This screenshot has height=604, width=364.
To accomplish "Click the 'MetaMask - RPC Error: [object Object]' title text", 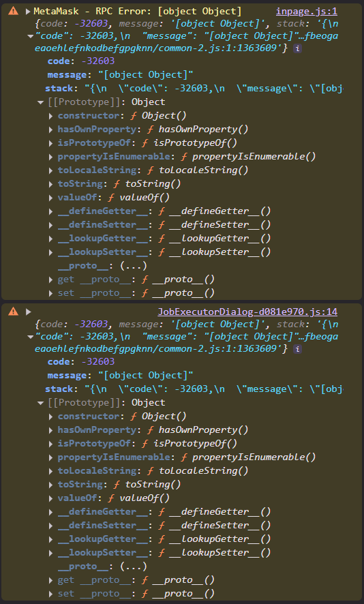I will 138,11.
